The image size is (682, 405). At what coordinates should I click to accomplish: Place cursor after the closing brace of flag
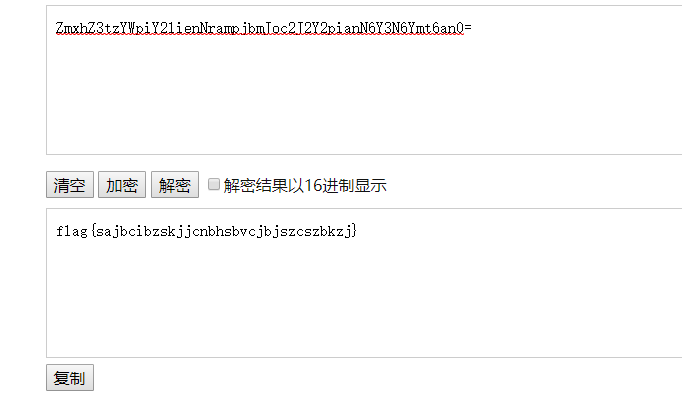click(357, 231)
